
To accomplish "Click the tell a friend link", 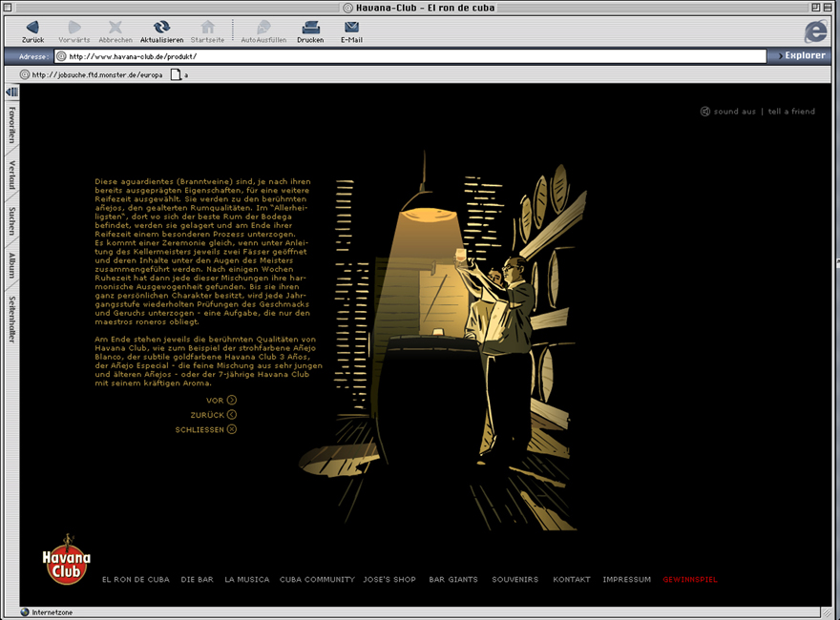I will coord(791,112).
